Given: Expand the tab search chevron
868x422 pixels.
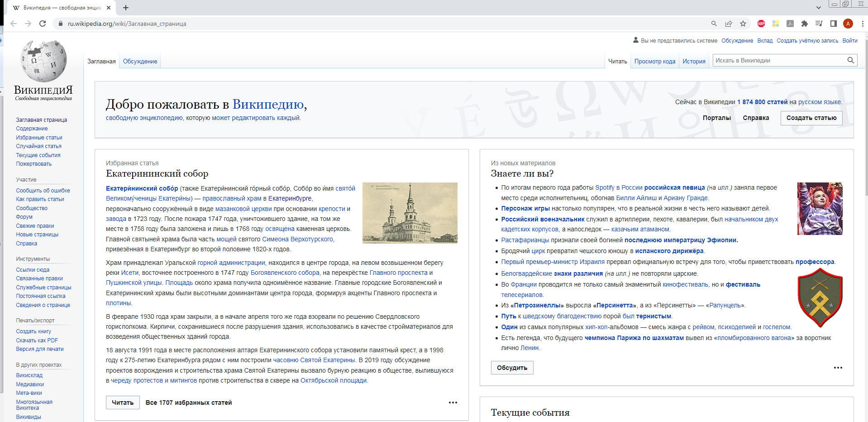Looking at the screenshot, I should [x=819, y=8].
